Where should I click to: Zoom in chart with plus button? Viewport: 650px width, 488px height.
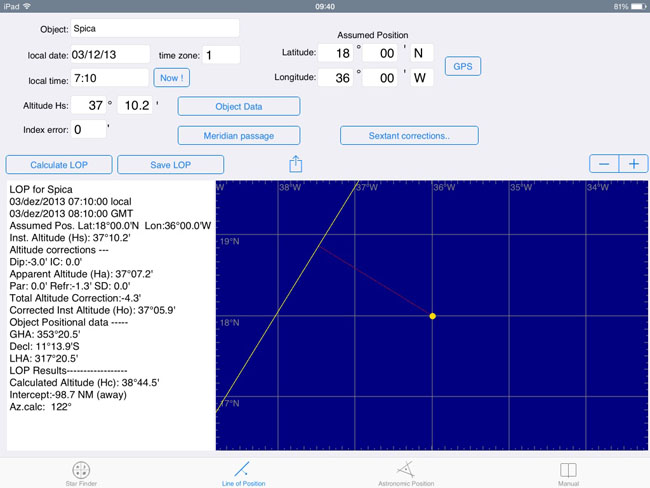(x=633, y=164)
